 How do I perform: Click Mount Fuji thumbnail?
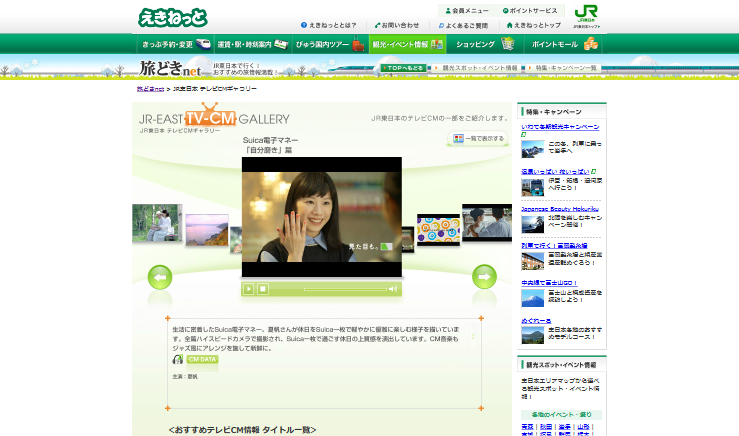click(533, 298)
